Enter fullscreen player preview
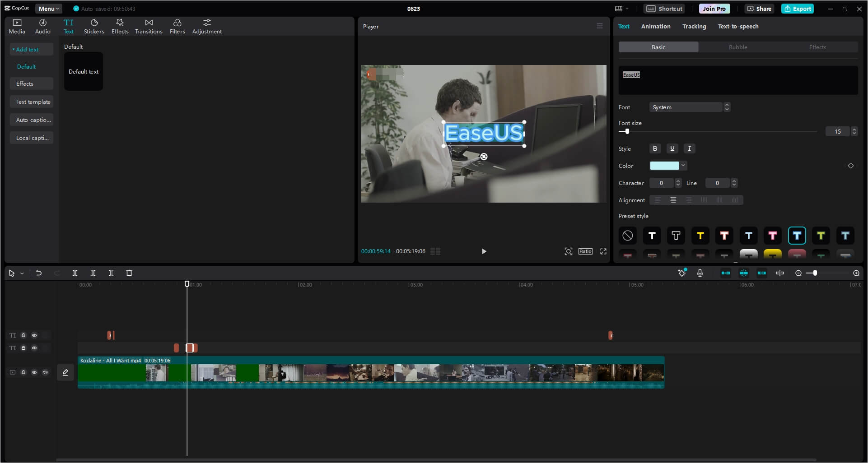This screenshot has height=463, width=868. coord(603,251)
